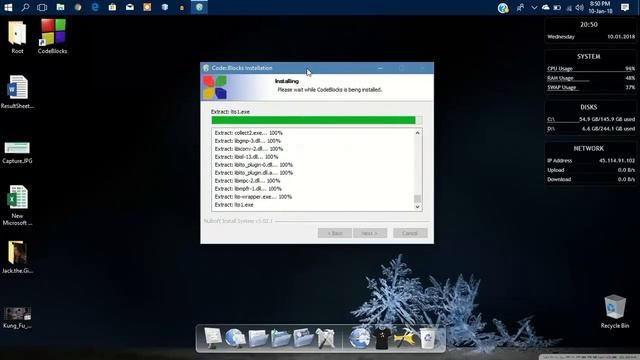Check the battery status icon

point(557,7)
